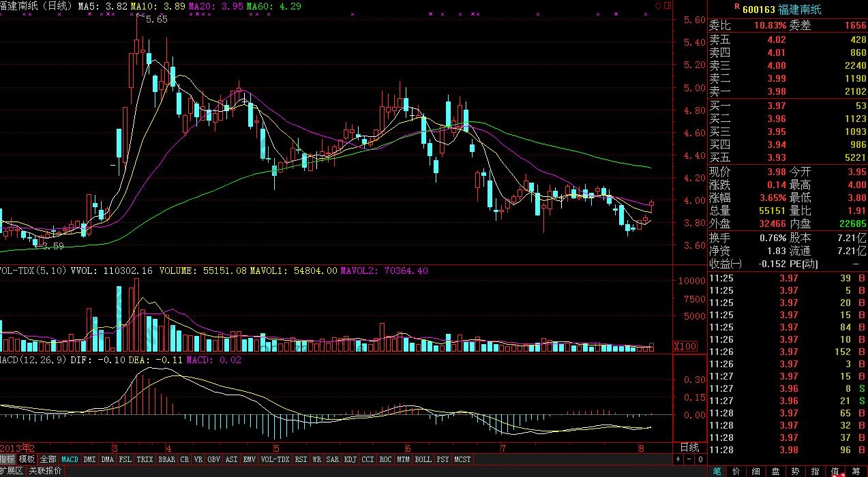
Task: Open the 指标 indicator list
Action: coord(8,460)
